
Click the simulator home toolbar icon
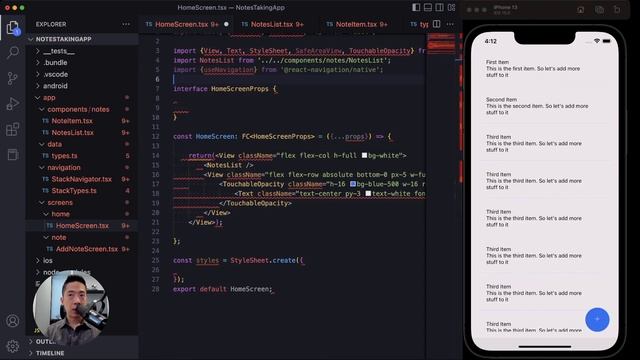pos(580,10)
